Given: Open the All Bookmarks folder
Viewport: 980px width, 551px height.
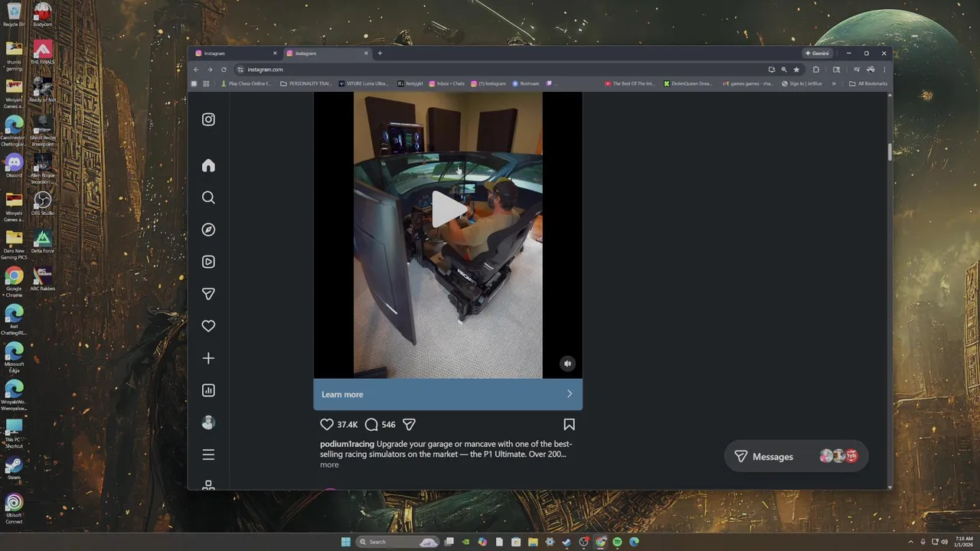Looking at the screenshot, I should [868, 83].
